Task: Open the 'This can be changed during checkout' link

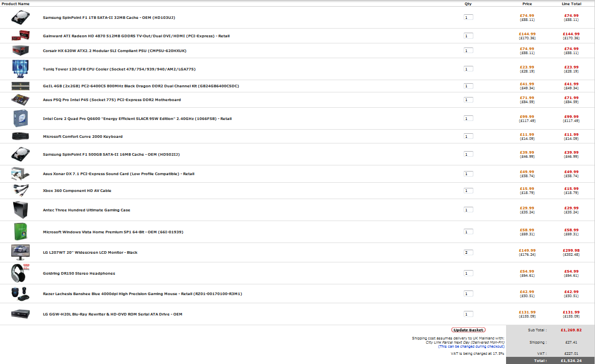Action: [471, 346]
